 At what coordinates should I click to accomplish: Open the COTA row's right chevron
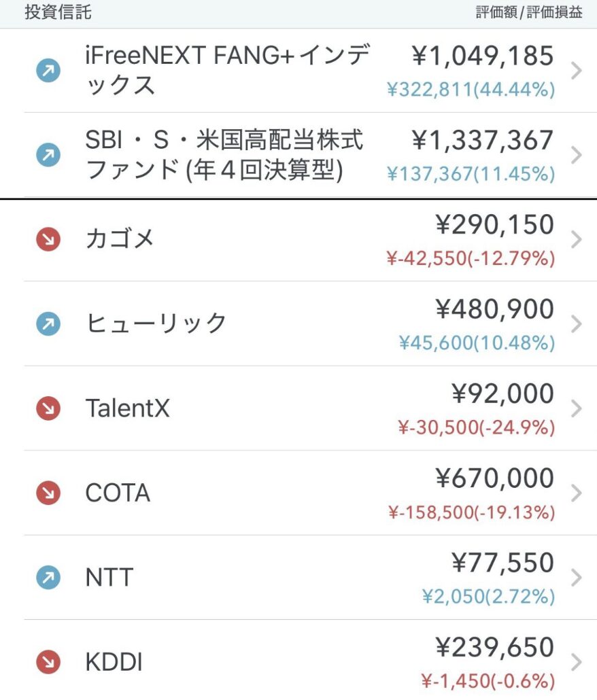pos(577,493)
